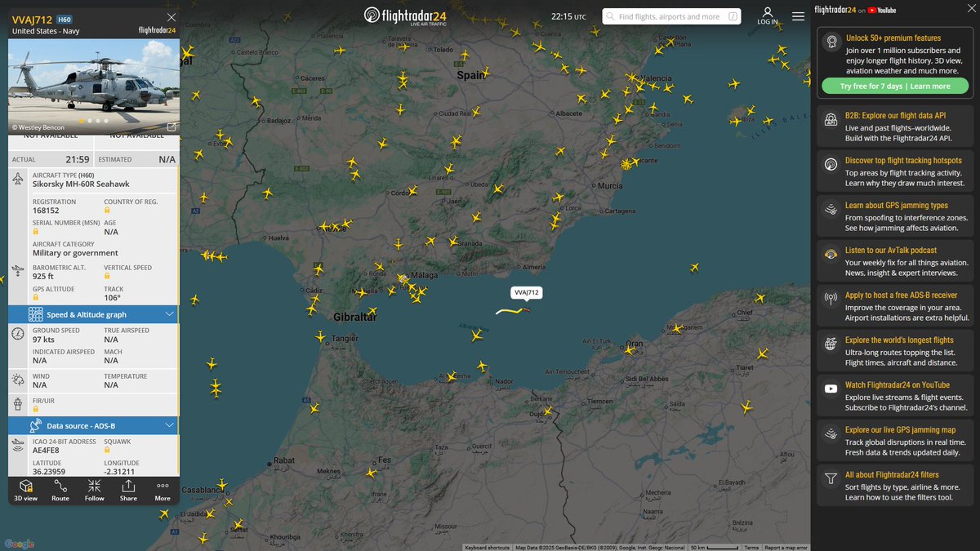Click the YouTube play icon in sidebar list

coord(831,389)
